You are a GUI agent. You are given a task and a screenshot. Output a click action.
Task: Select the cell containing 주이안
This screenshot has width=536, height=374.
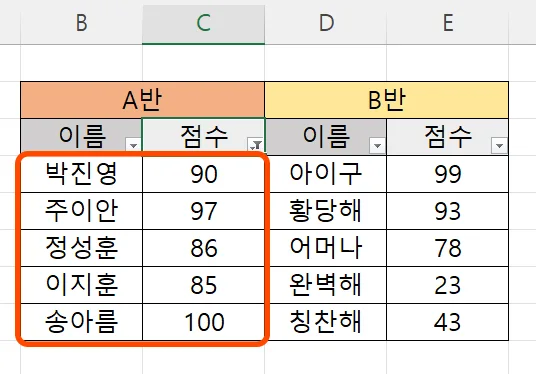(x=81, y=211)
